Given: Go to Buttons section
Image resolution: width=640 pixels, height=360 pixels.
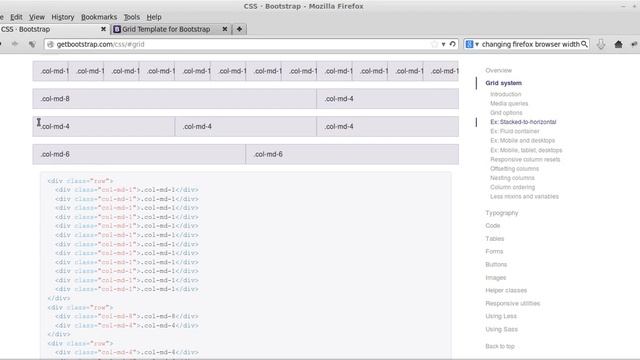Looking at the screenshot, I should (x=496, y=264).
